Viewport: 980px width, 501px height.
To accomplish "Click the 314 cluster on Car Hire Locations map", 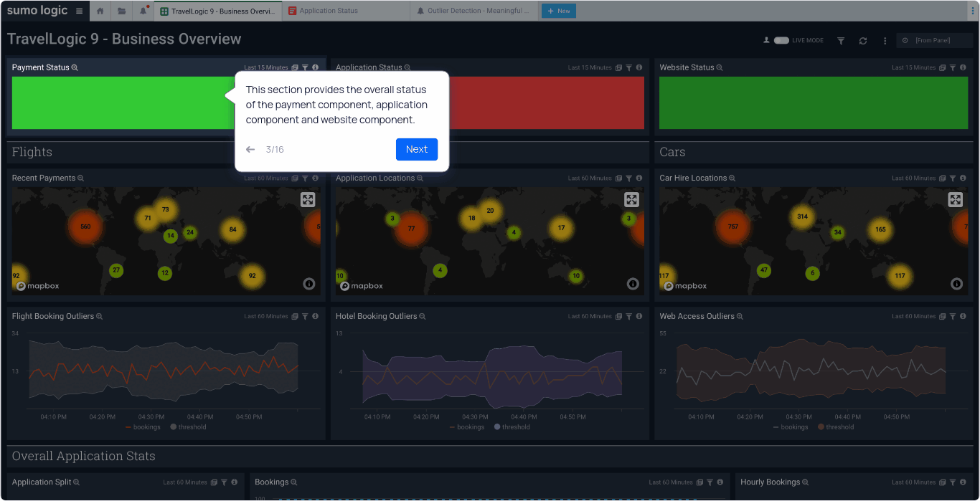I will (802, 216).
